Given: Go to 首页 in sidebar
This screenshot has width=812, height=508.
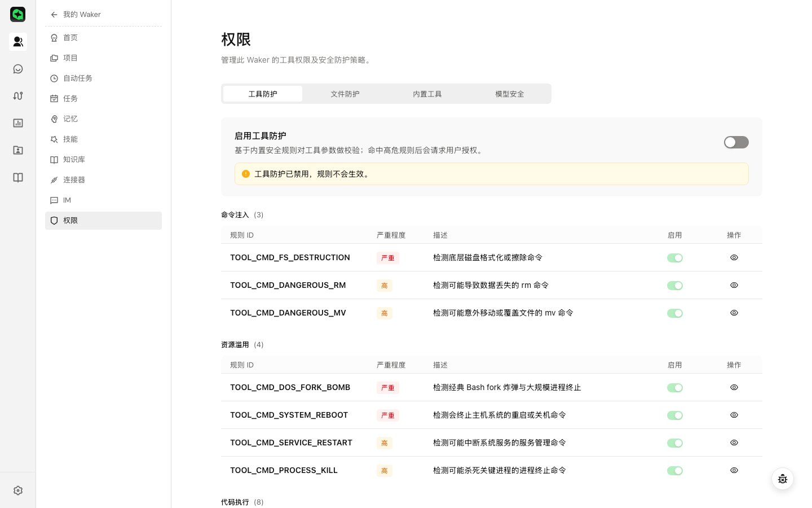Looking at the screenshot, I should point(103,38).
